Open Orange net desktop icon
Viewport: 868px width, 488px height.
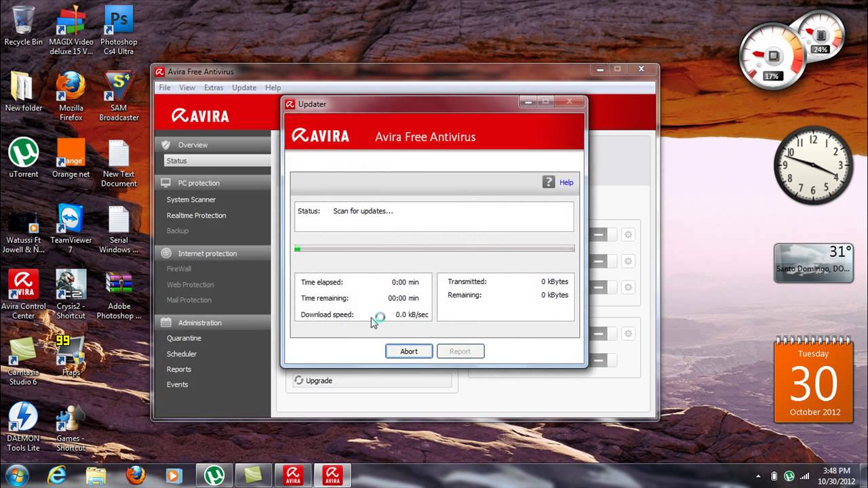click(71, 158)
